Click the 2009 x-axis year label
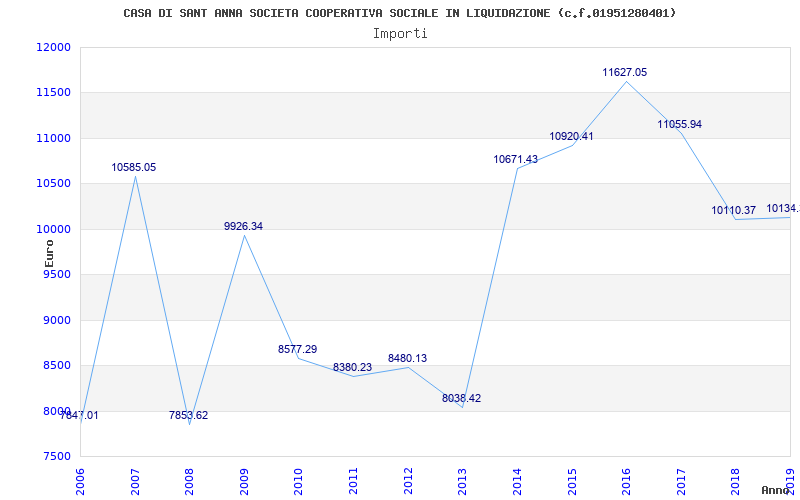Viewport: 800px width, 500px height. click(244, 482)
